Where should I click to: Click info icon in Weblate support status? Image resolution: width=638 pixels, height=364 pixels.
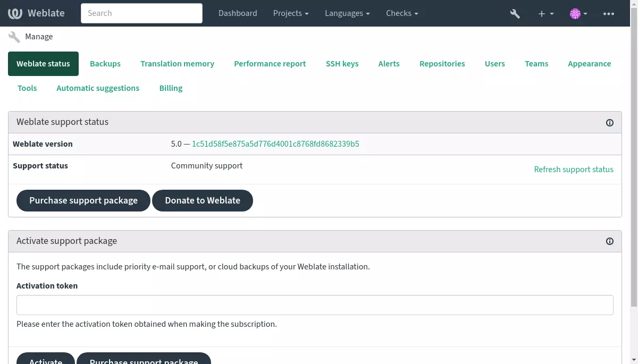pyautogui.click(x=610, y=123)
